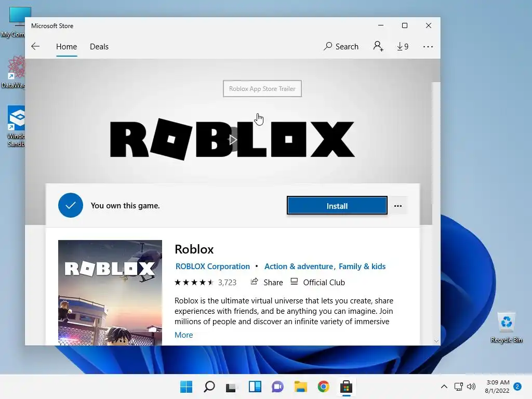Viewport: 532px width, 399px height.
Task: Open the downloads and updates icon showing 9
Action: click(x=403, y=46)
